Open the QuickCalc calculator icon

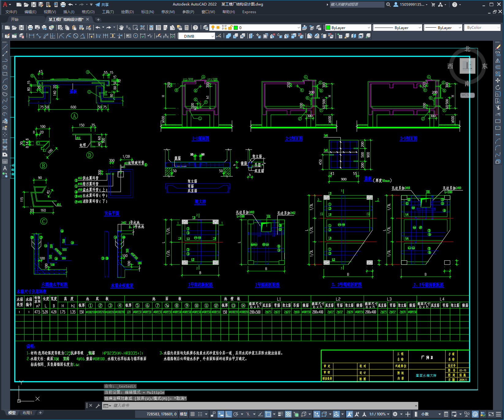[187, 28]
